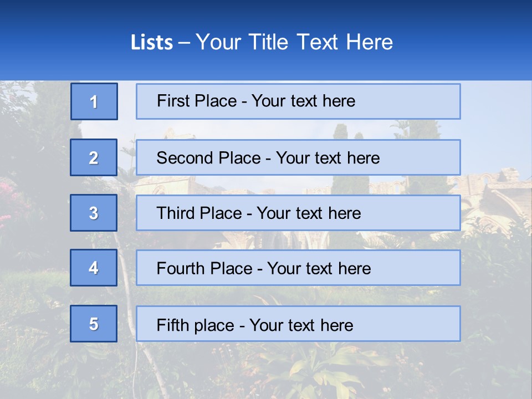Screen dimensions: 532x399
Task: Select the First Place text box
Action: coord(298,101)
